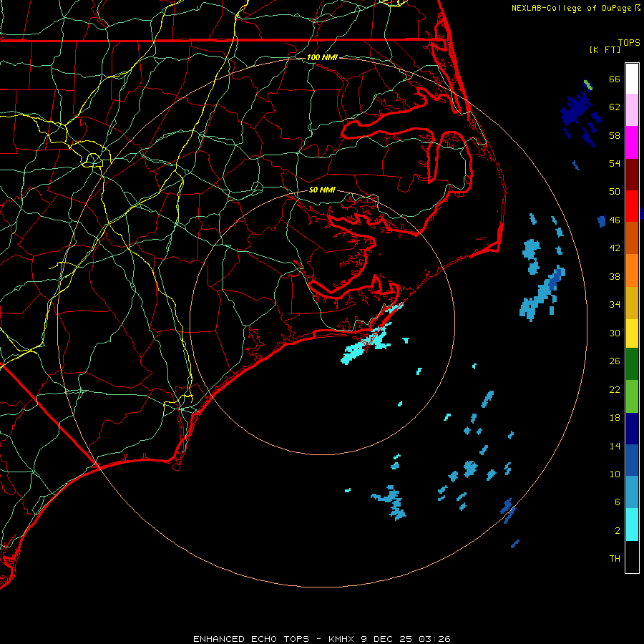Click the black TH threshold swatch

click(x=632, y=557)
